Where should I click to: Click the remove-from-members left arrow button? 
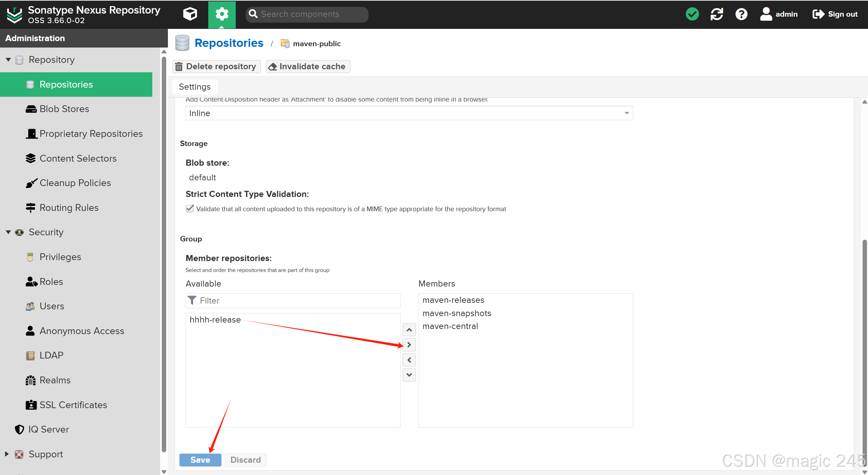409,360
